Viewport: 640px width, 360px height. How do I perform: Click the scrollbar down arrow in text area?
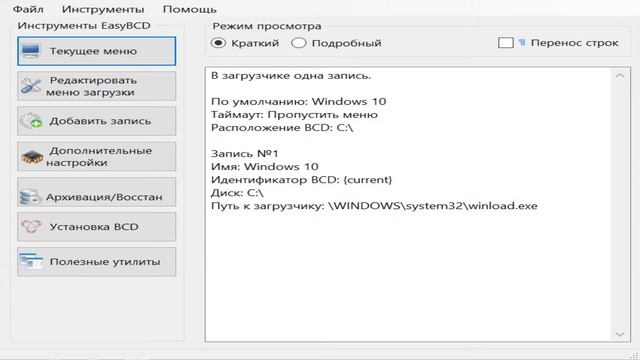coord(620,334)
